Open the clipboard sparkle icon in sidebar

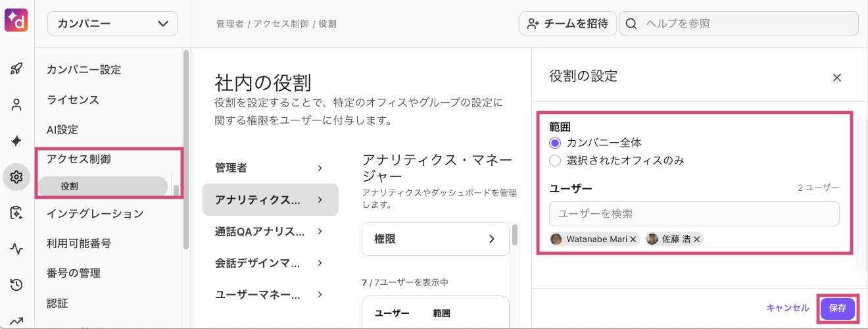[16, 213]
